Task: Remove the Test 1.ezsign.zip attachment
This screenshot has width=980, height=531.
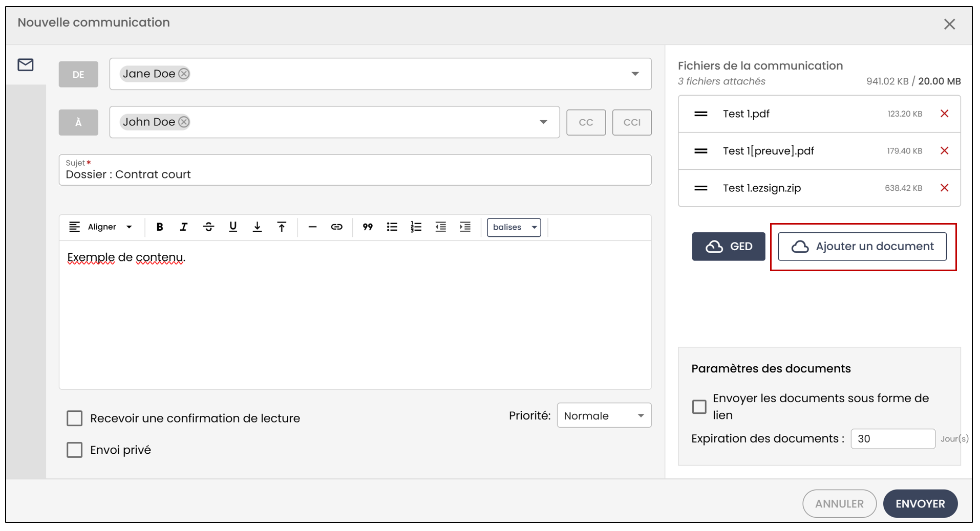Action: click(945, 188)
